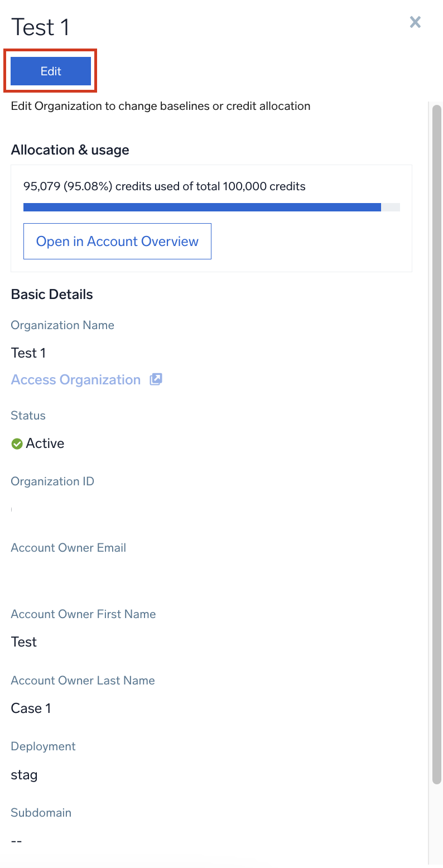Click the blue Edit button
This screenshot has width=443, height=868.
[51, 71]
